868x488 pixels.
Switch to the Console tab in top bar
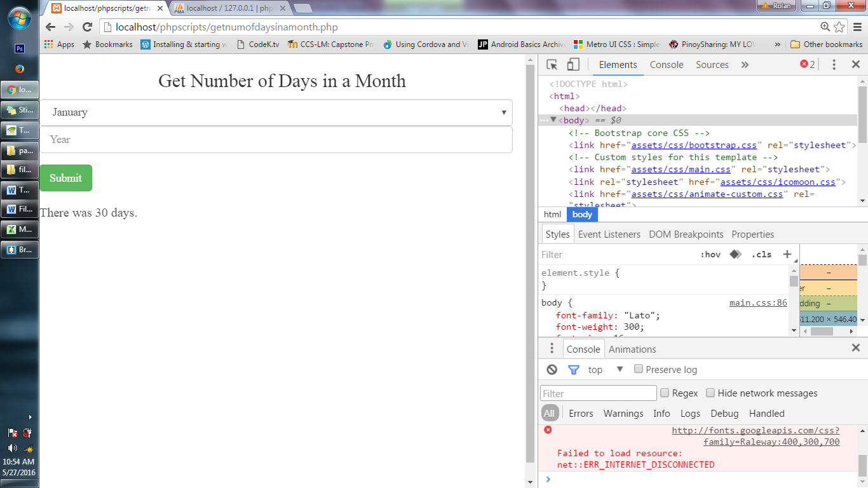click(667, 65)
